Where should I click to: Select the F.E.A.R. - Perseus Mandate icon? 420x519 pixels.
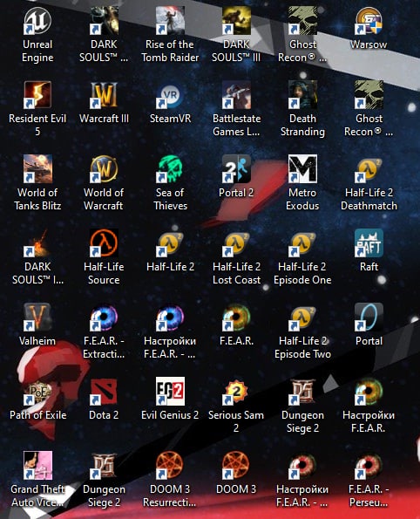[x=369, y=466]
